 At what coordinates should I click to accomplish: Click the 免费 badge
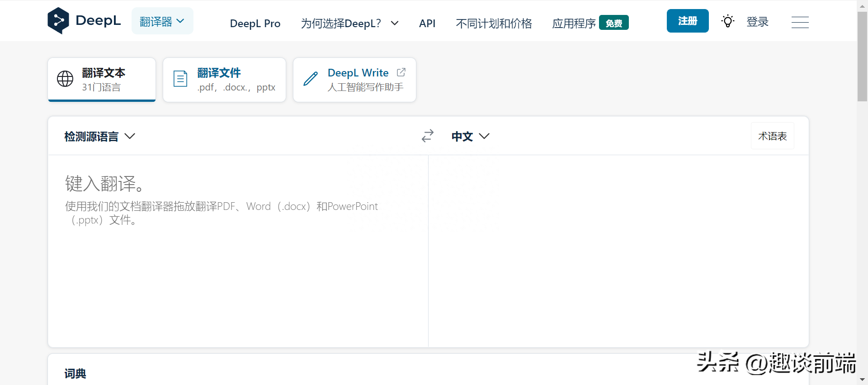(x=614, y=23)
